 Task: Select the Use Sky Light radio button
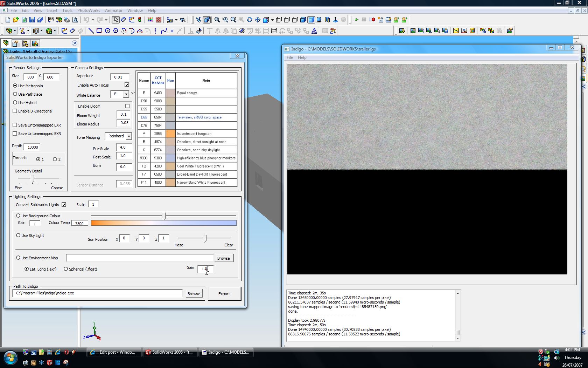(x=18, y=235)
